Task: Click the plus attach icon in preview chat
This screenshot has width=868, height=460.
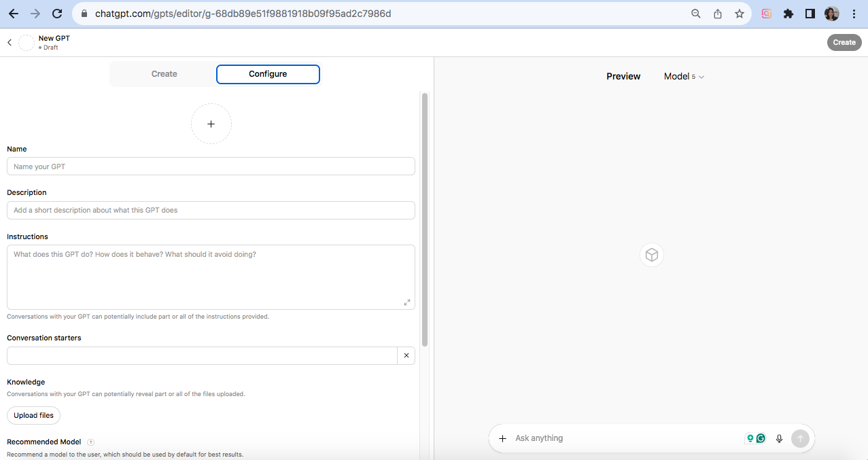Action: [x=503, y=438]
